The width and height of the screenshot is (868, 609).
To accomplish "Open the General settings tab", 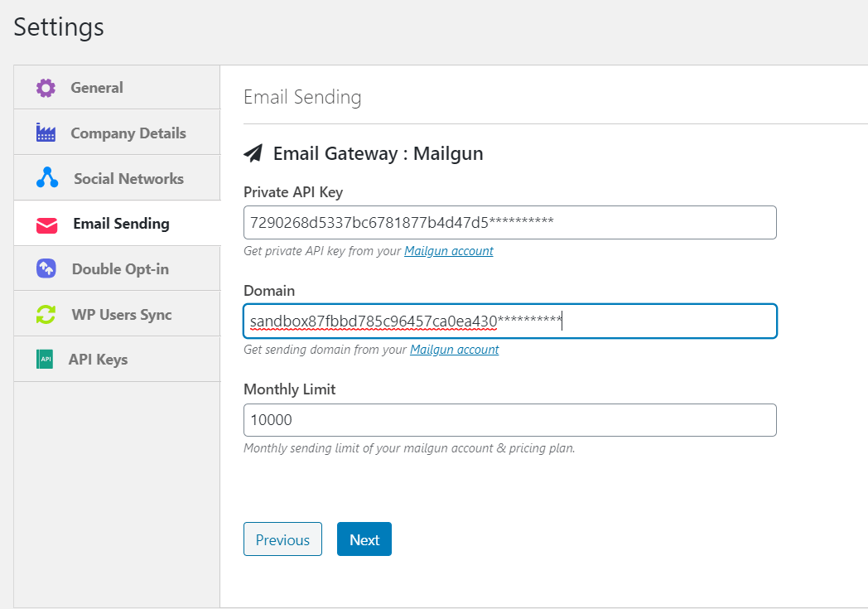I will point(96,87).
